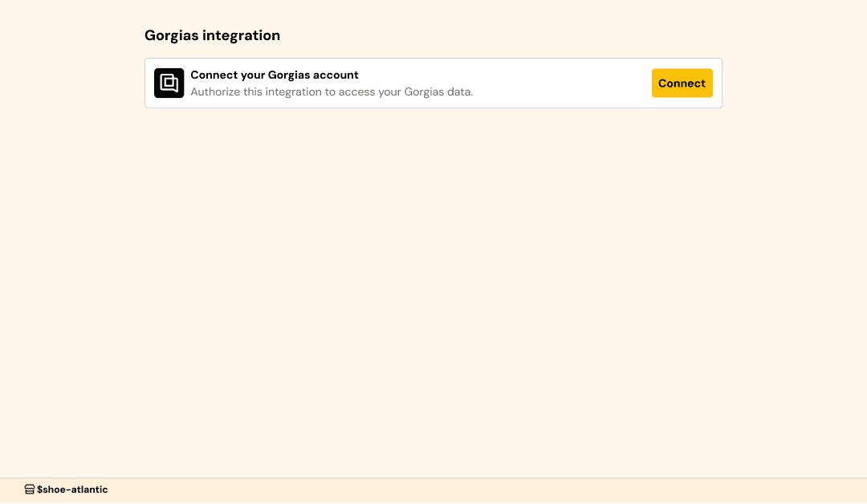867x504 pixels.
Task: Click the black Gorgias chat icon
Action: point(169,83)
